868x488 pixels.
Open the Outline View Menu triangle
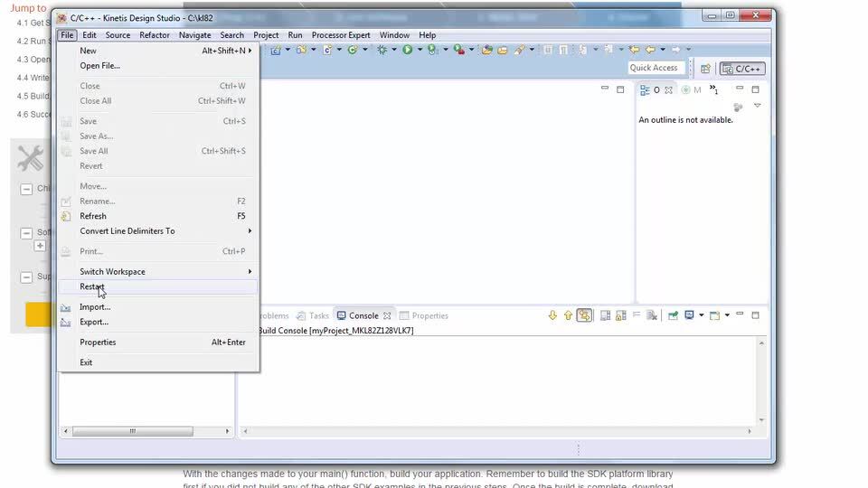click(758, 105)
